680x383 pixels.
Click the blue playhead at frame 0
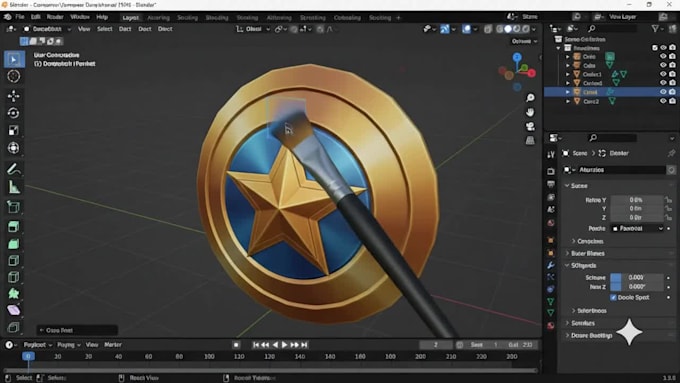click(x=28, y=357)
